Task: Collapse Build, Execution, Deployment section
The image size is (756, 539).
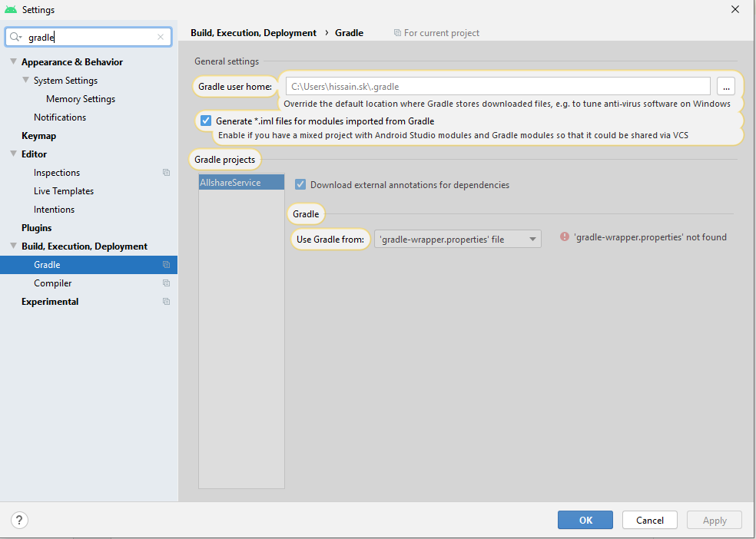Action: tap(14, 246)
